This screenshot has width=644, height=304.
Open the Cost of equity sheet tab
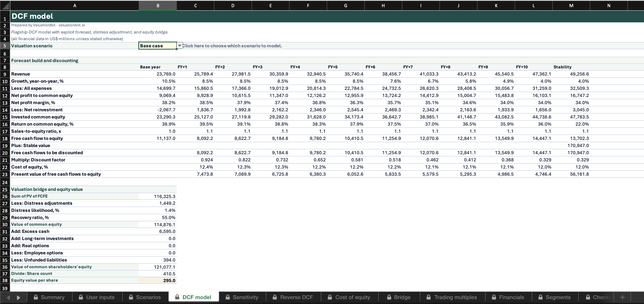(349, 297)
